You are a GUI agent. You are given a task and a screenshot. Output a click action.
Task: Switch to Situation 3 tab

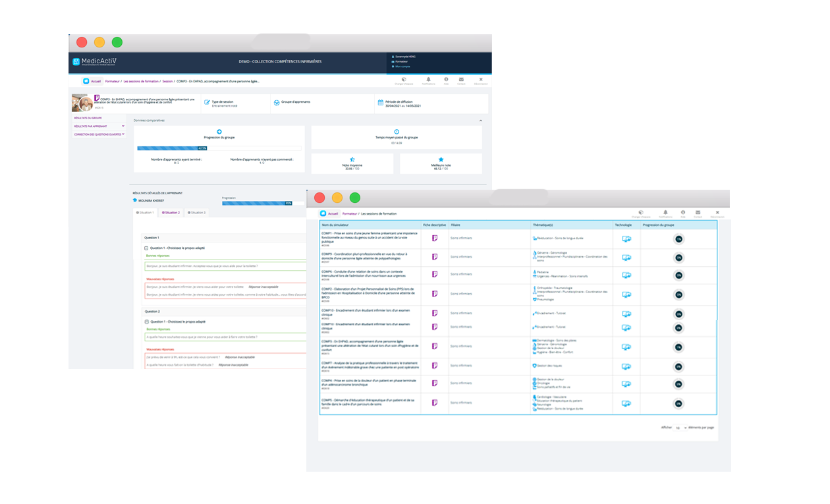(x=196, y=213)
